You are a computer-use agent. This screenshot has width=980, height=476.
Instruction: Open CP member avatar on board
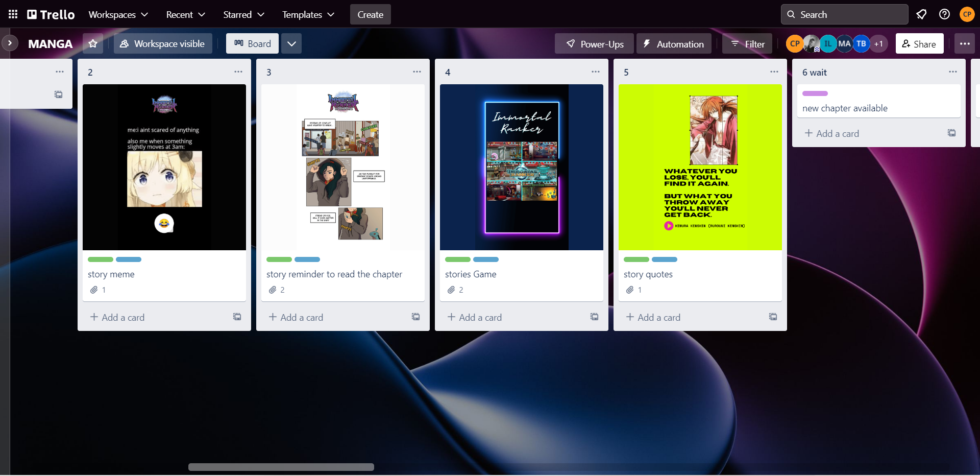click(x=795, y=44)
